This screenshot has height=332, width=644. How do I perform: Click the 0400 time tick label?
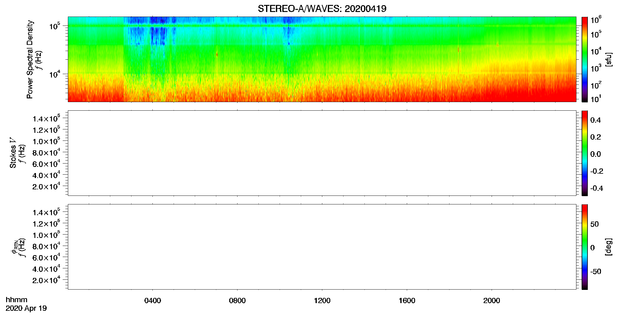tap(153, 300)
